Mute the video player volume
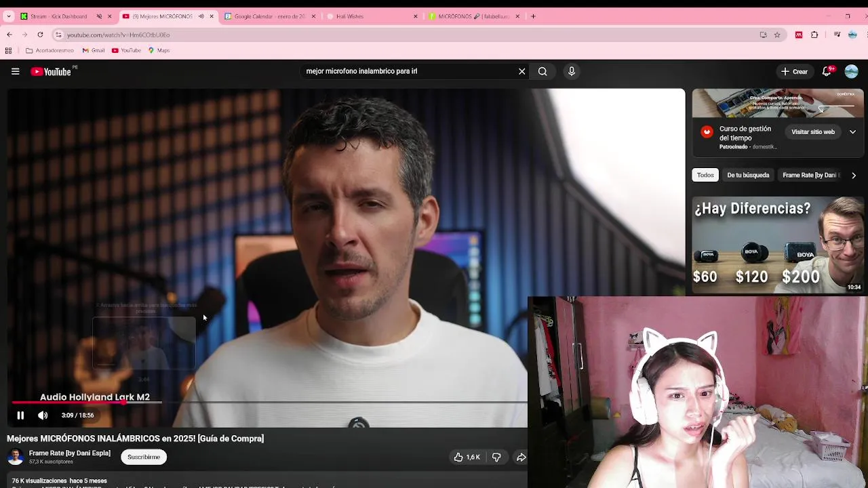Screen dimensions: 868x488 [x=43, y=415]
